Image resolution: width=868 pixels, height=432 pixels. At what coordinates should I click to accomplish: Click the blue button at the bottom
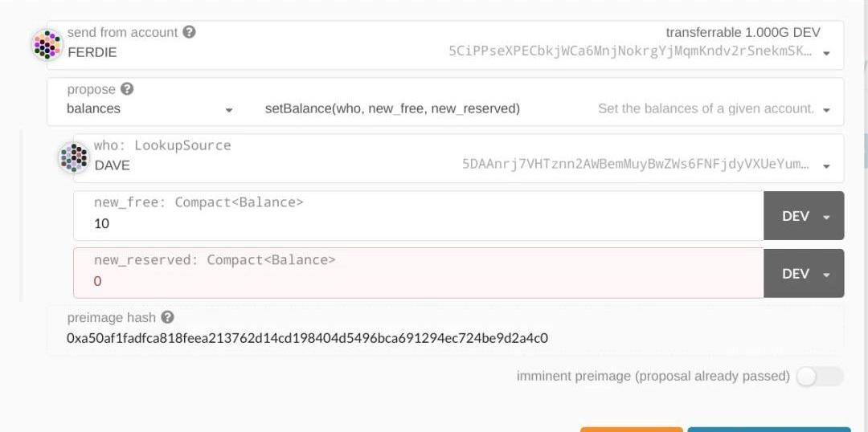768,430
